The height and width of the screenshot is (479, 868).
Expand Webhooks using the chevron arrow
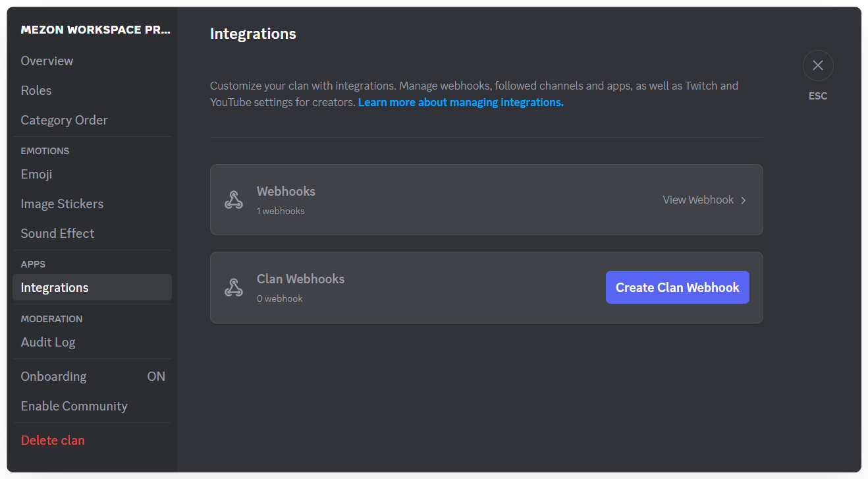(744, 200)
